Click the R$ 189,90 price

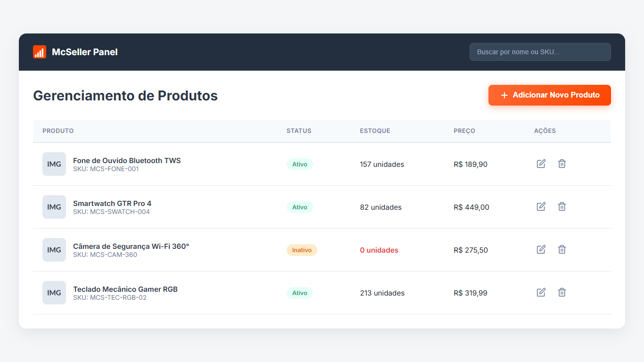pyautogui.click(x=471, y=165)
